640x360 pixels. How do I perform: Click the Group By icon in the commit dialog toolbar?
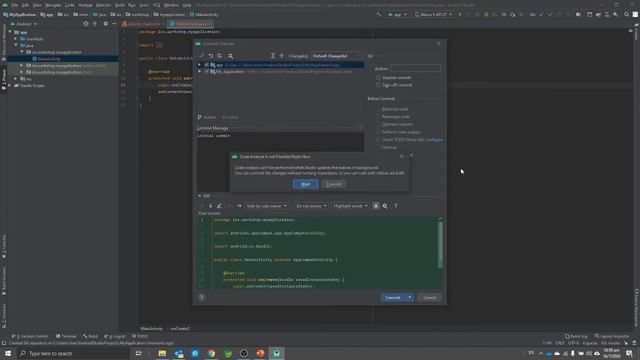tap(231, 56)
